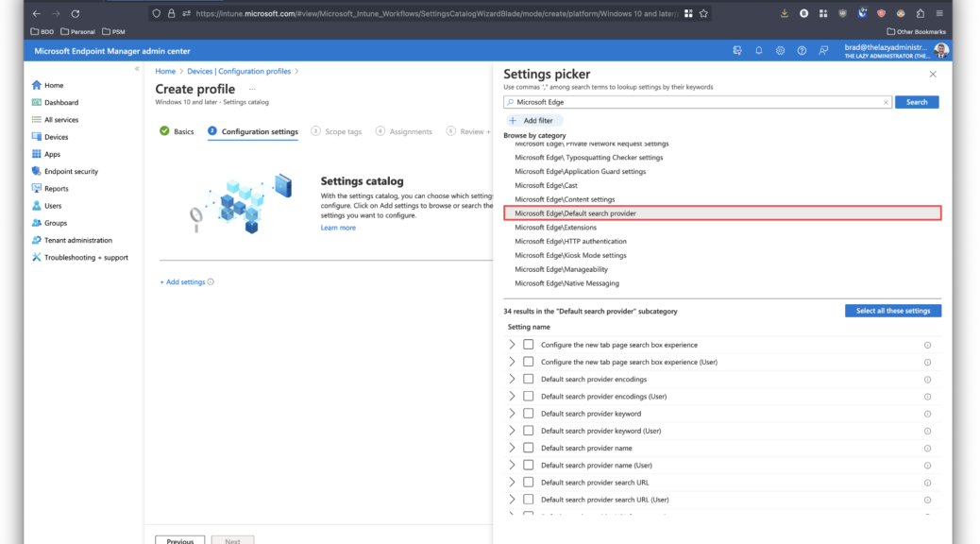Click the Search button
The height and width of the screenshot is (544, 980).
[916, 102]
